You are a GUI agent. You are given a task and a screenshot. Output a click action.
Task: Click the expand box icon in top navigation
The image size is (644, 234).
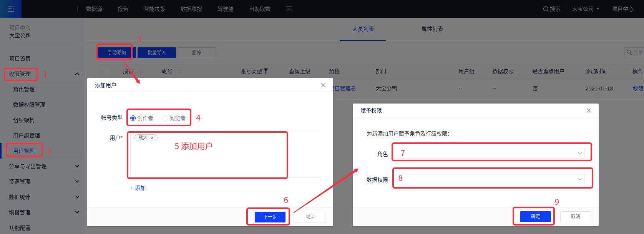[x=289, y=9]
